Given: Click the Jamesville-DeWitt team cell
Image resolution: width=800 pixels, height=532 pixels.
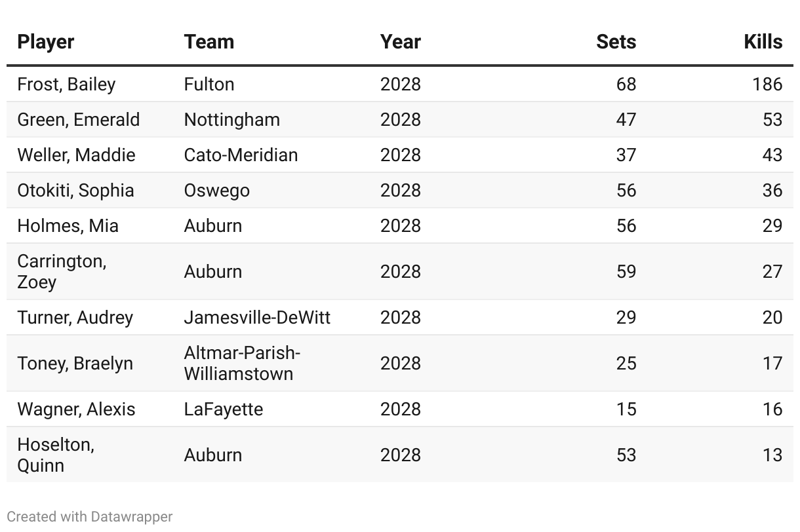Looking at the screenshot, I should [x=257, y=318].
